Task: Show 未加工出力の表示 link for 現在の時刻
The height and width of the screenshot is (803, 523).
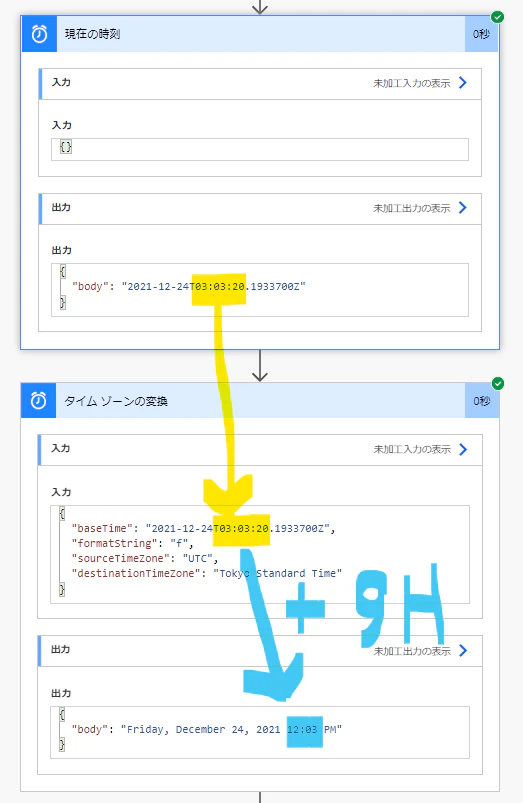Action: click(412, 208)
